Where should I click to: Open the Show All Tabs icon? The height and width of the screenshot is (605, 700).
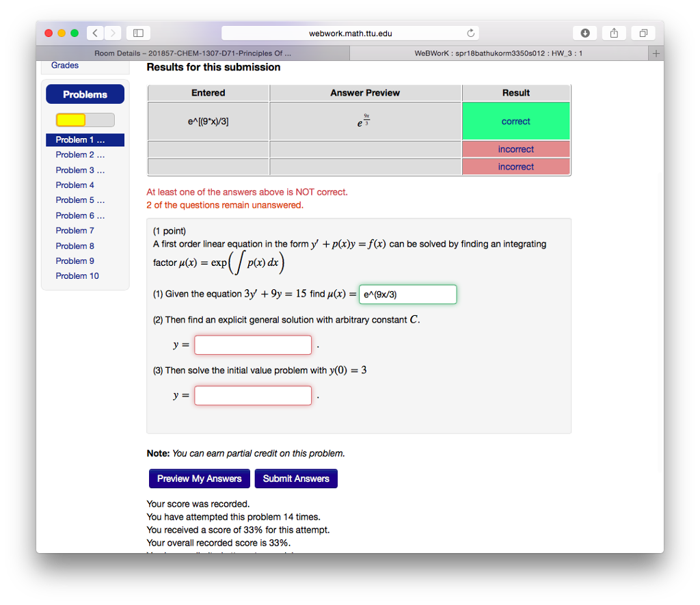(x=643, y=32)
